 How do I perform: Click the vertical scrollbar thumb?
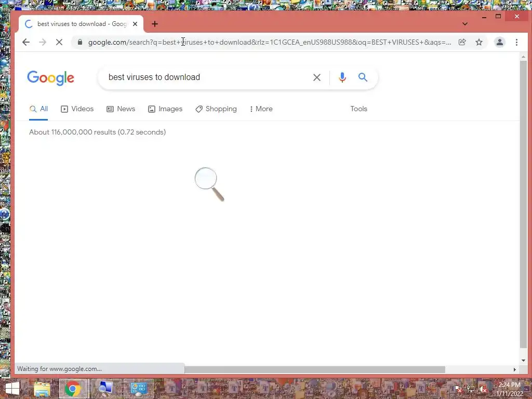[x=523, y=205]
